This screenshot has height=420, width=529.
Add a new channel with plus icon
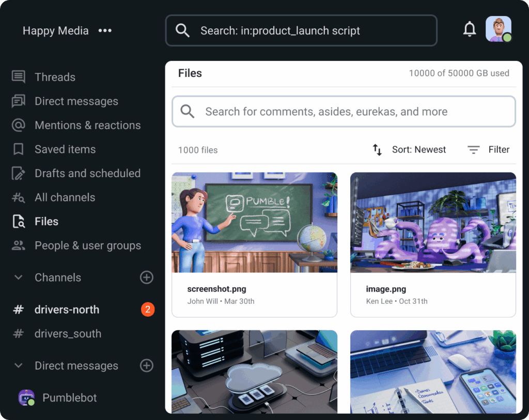pos(146,277)
